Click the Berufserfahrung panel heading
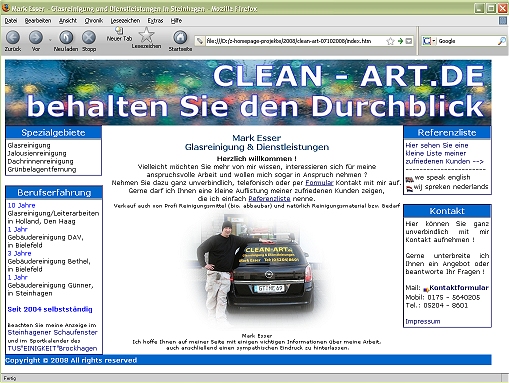This screenshot has width=509, height=383. (x=54, y=193)
